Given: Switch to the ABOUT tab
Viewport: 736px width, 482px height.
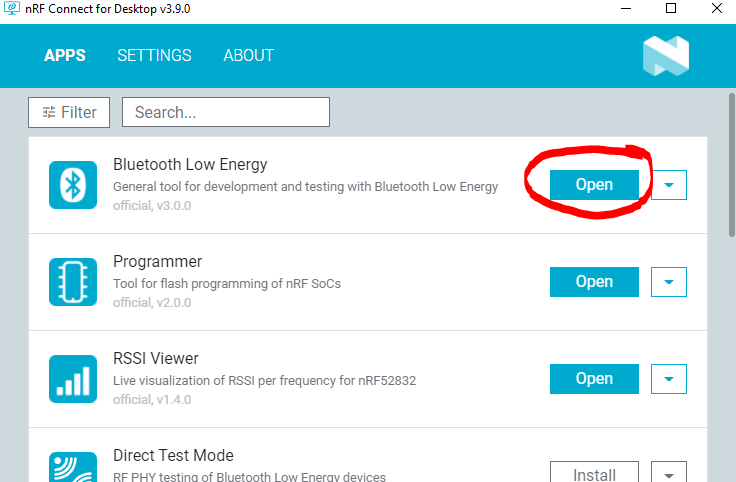Looking at the screenshot, I should pyautogui.click(x=248, y=55).
